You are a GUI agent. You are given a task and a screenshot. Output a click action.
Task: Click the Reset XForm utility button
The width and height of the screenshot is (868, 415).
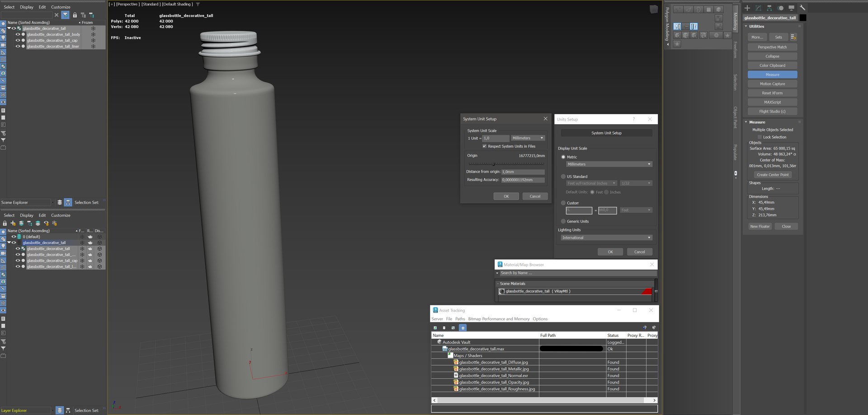click(x=772, y=93)
